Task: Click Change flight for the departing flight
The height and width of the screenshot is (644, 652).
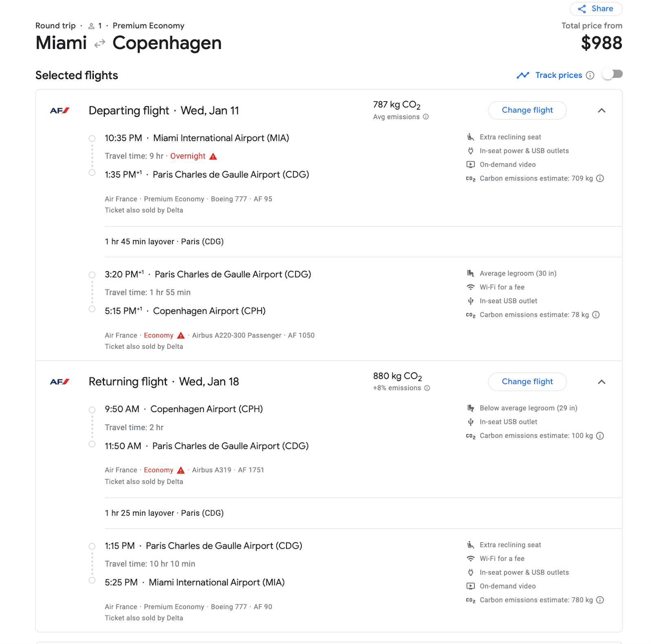Action: point(527,110)
